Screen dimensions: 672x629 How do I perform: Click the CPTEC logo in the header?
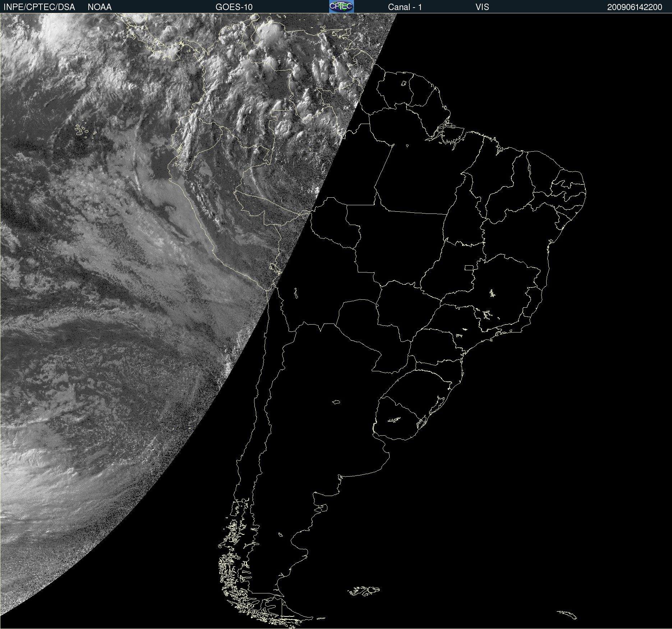click(341, 6)
